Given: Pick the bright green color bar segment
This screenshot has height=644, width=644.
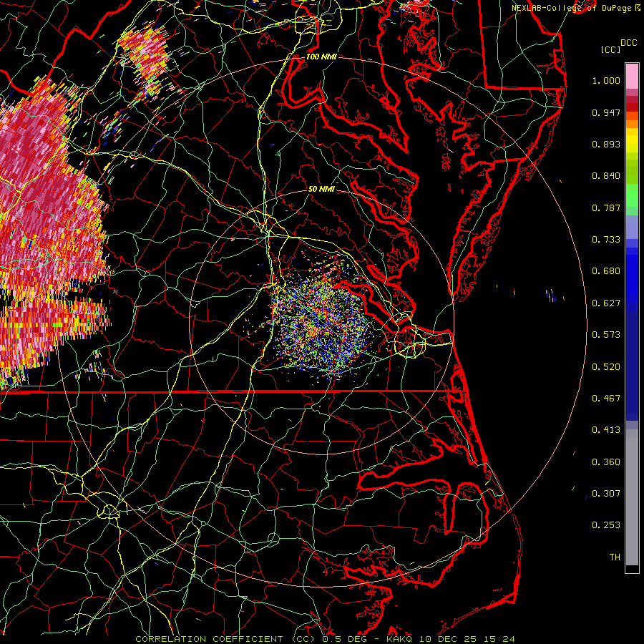Looking at the screenshot, I should pyautogui.click(x=632, y=195).
